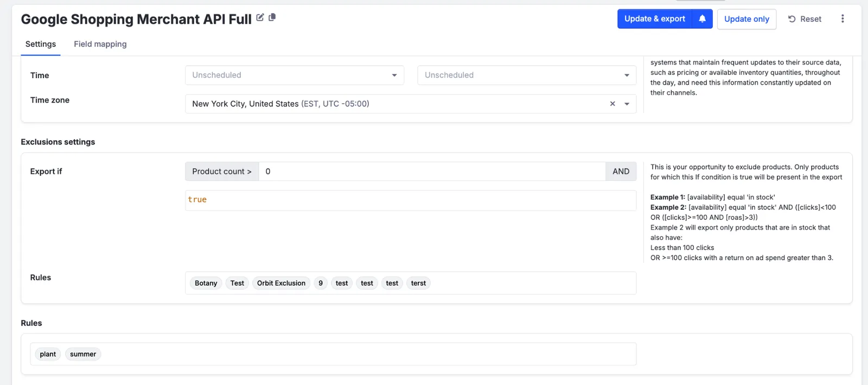Click the bell icon on Update & export
This screenshot has width=868, height=385.
pyautogui.click(x=702, y=19)
